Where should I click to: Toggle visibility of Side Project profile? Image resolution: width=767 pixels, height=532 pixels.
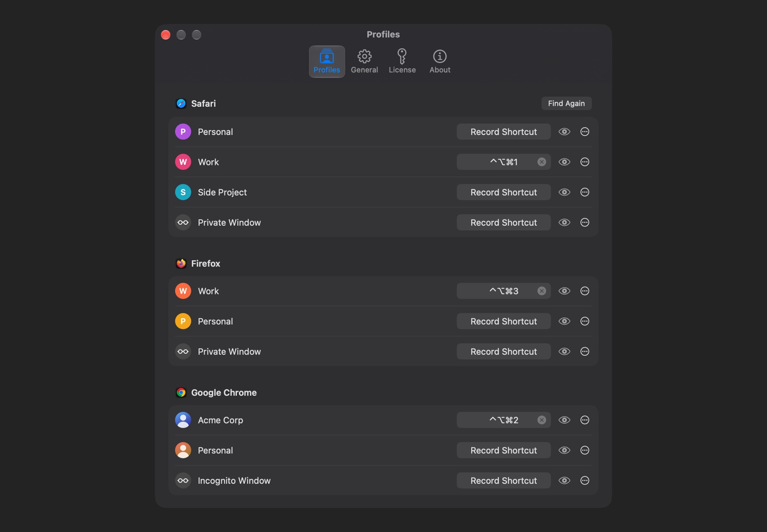564,192
